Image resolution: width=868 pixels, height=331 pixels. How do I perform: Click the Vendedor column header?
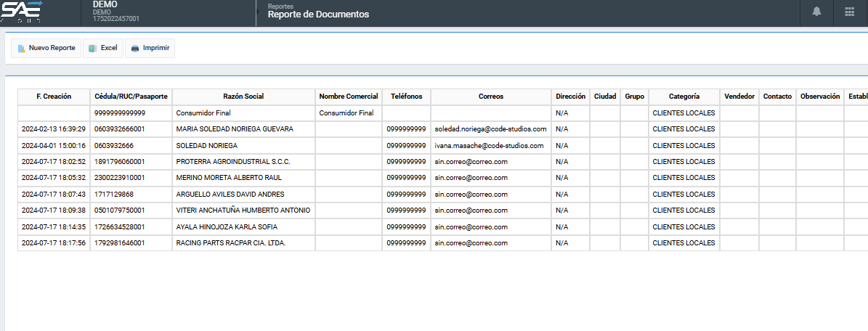coord(739,97)
